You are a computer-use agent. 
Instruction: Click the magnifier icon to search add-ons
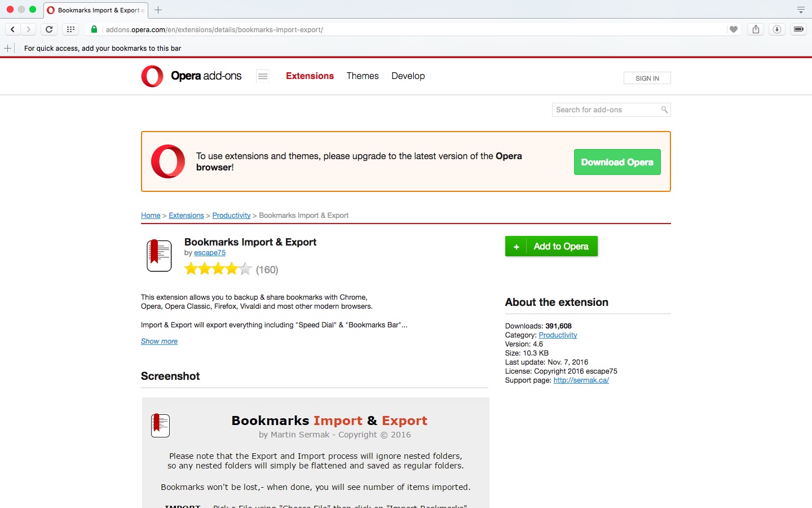click(x=664, y=110)
